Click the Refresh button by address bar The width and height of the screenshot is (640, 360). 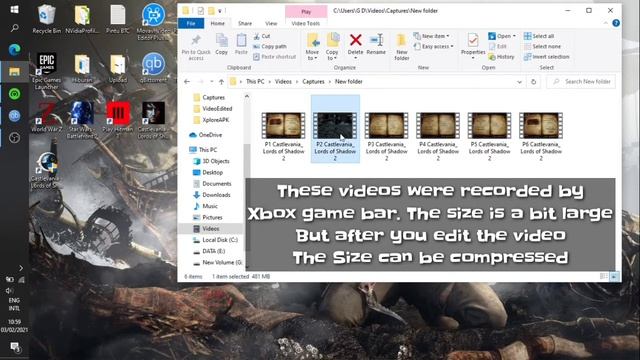point(533,82)
